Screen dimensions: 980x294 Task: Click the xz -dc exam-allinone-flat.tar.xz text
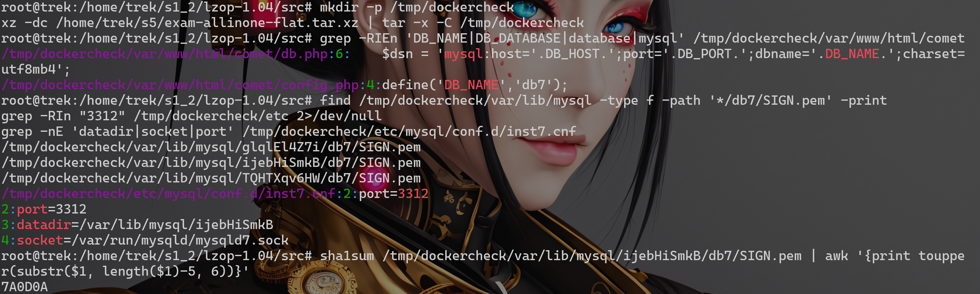pyautogui.click(x=180, y=23)
